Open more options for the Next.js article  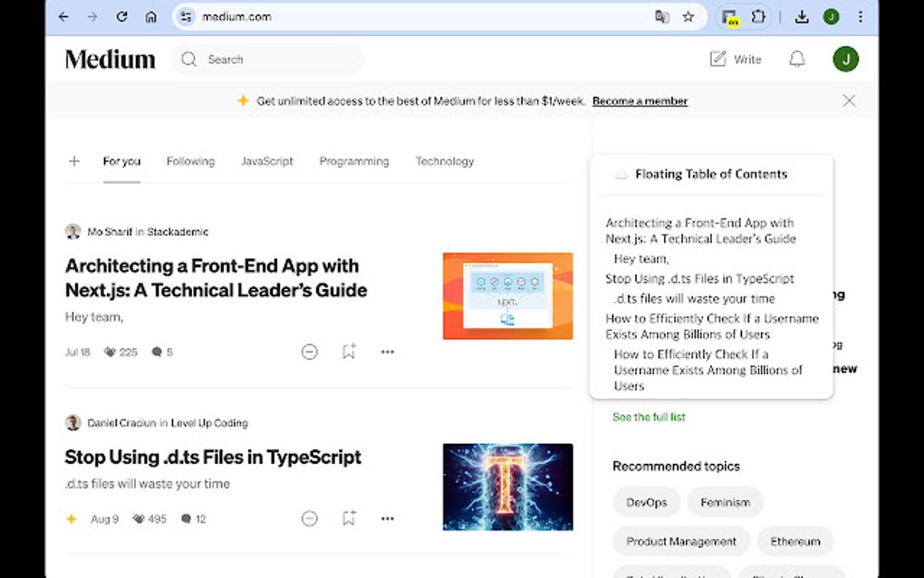pos(388,352)
